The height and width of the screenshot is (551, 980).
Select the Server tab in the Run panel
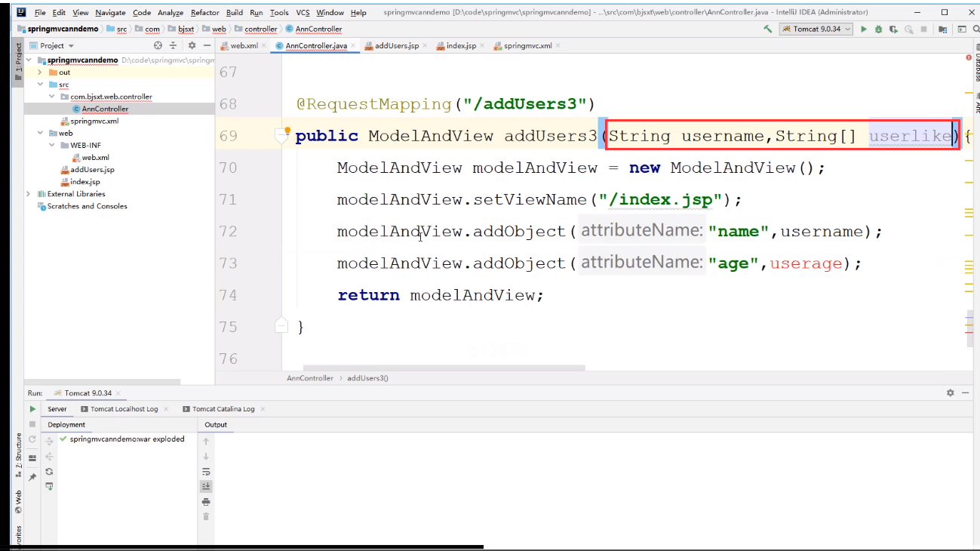coord(57,409)
